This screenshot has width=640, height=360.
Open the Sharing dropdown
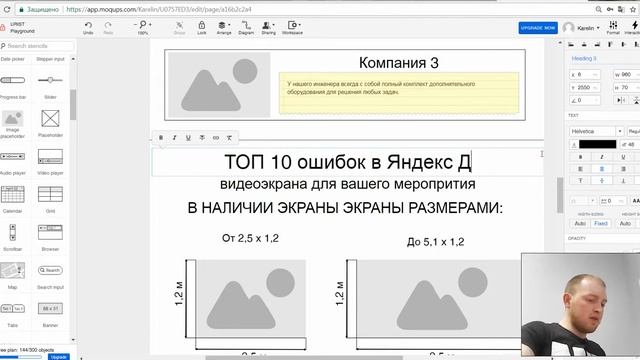(269, 28)
